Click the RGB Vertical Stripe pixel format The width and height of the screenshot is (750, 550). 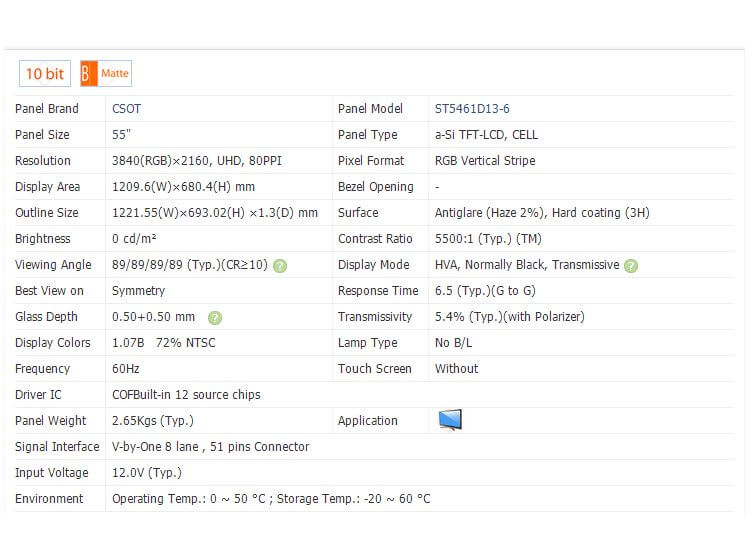point(485,161)
